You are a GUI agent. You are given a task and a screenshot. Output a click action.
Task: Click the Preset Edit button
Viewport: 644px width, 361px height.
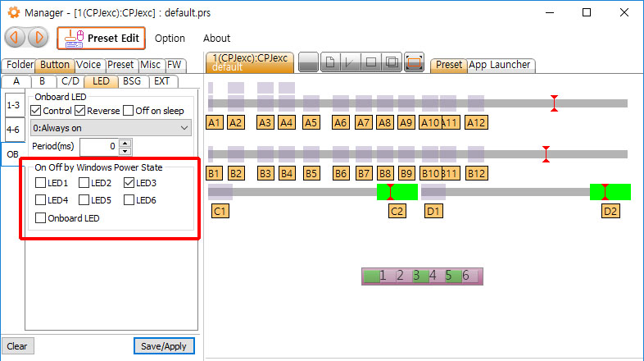click(x=101, y=39)
